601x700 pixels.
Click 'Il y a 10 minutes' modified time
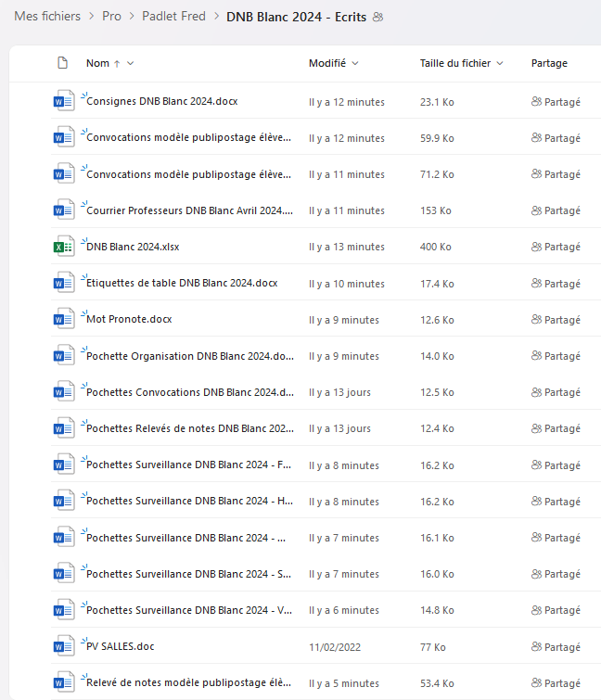point(347,284)
